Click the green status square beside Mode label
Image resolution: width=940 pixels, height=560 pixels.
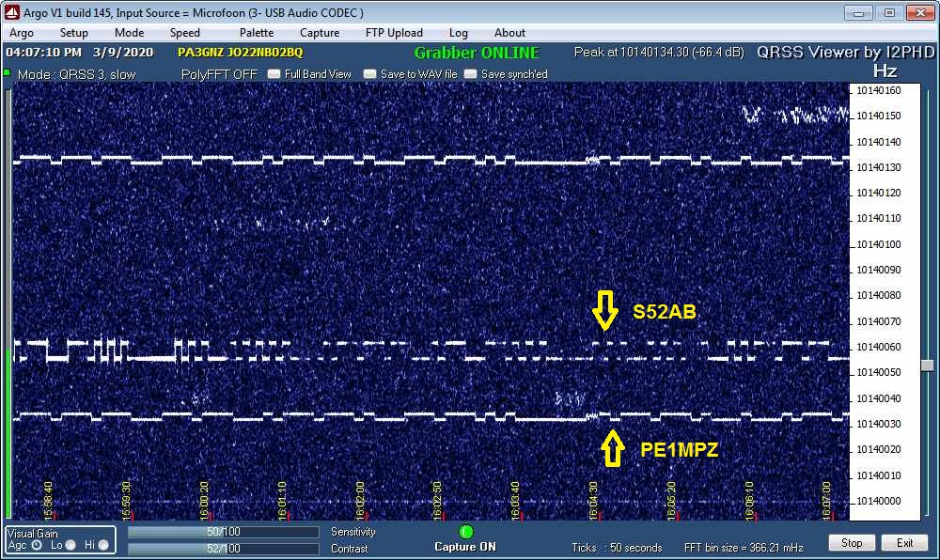pyautogui.click(x=8, y=73)
